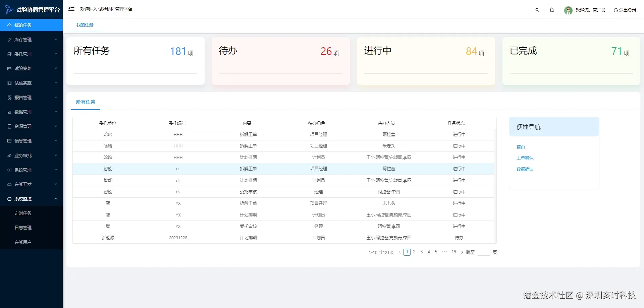Screen dimensions: 644x308
Task: Collapse the 系统监控 menu chevron
Action: click(56, 199)
